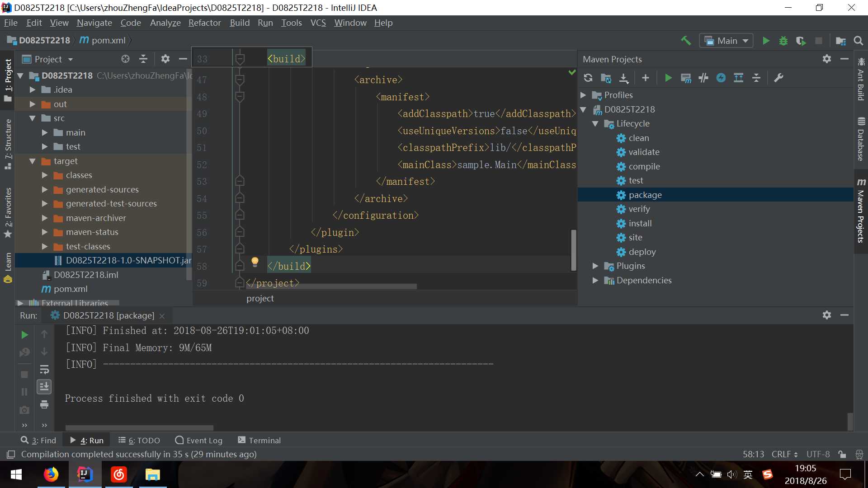Fold the build tag at line 33

[240, 59]
